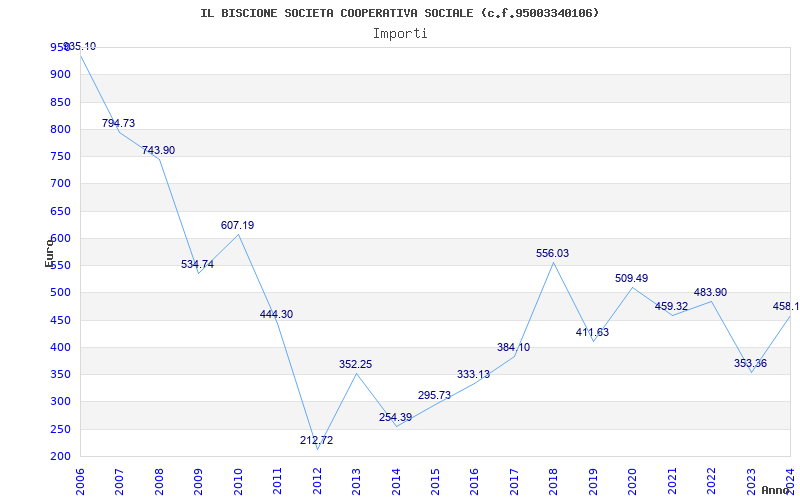Image resolution: width=800 pixels, height=500 pixels.
Task: Select the 509.49 data label for 2020
Action: (x=631, y=278)
